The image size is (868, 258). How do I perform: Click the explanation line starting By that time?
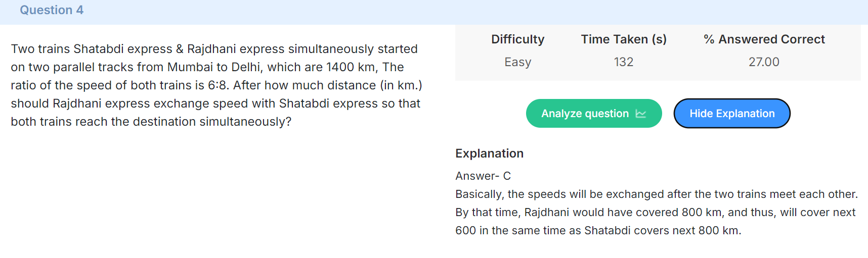pyautogui.click(x=656, y=213)
